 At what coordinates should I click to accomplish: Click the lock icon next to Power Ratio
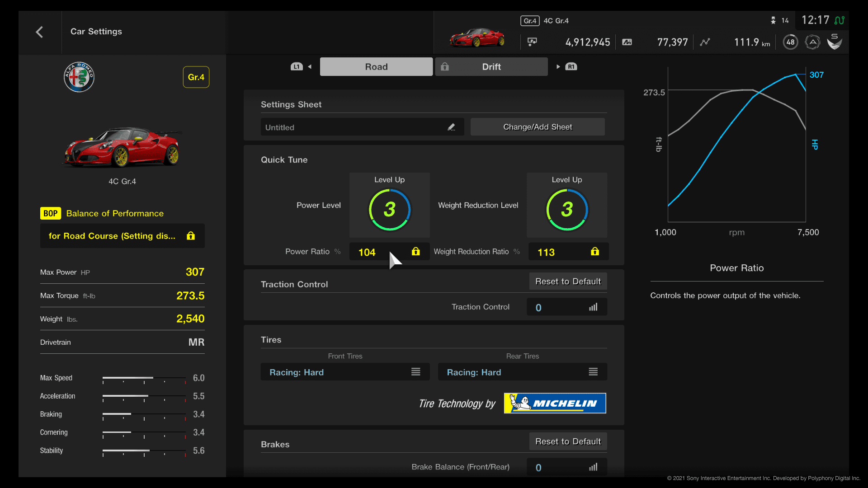[416, 251]
